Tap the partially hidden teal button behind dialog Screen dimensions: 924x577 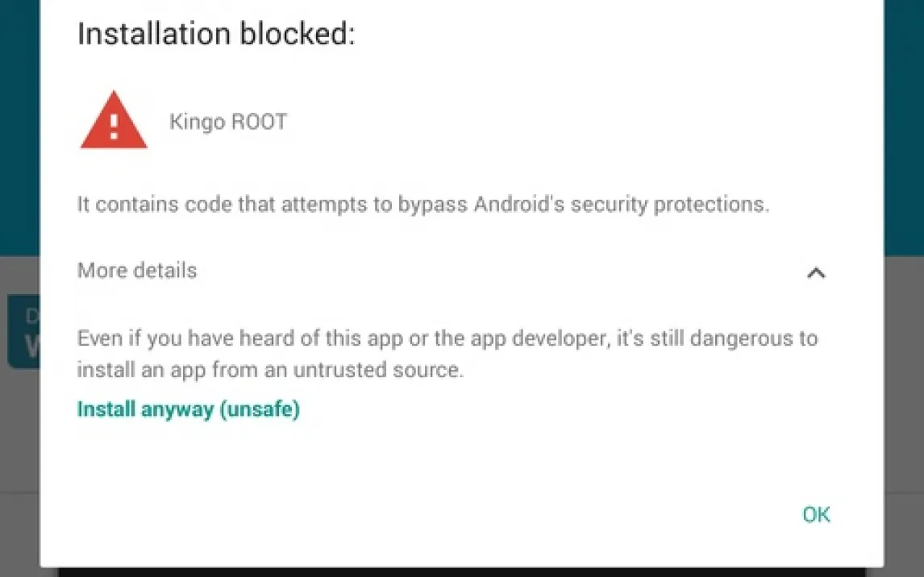[x=23, y=330]
